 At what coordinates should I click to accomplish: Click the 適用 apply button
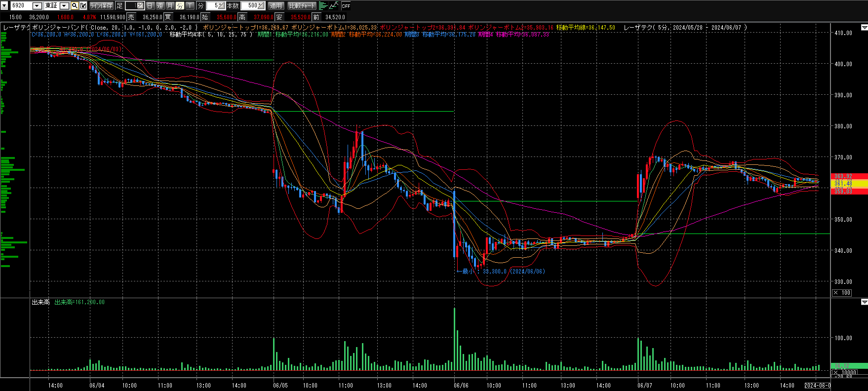tap(276, 6)
